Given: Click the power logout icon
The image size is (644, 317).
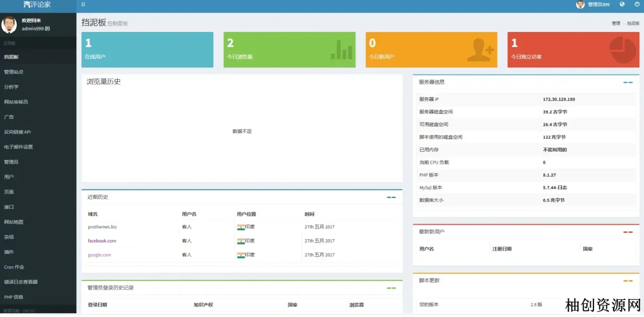Looking at the screenshot, I should click(x=637, y=4).
